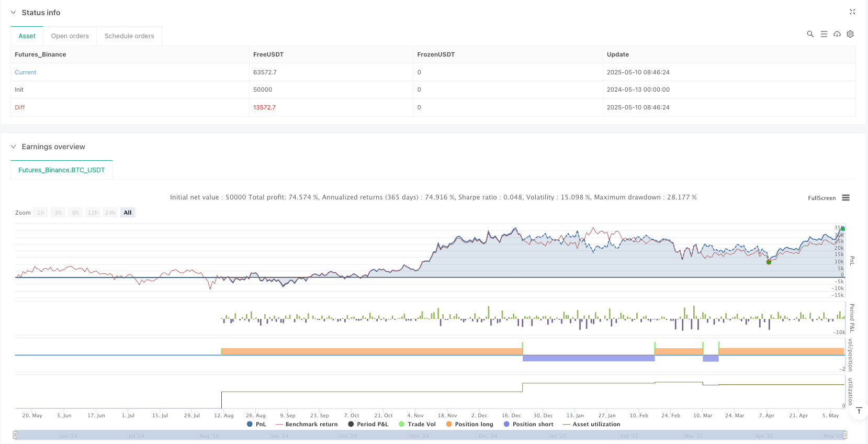Viewport: 868px width, 444px height.
Task: Open the list view lines icon
Action: 824,34
